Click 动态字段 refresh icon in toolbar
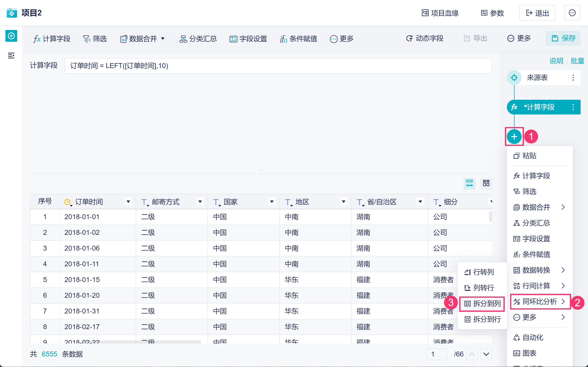This screenshot has width=588, height=367. coord(409,39)
